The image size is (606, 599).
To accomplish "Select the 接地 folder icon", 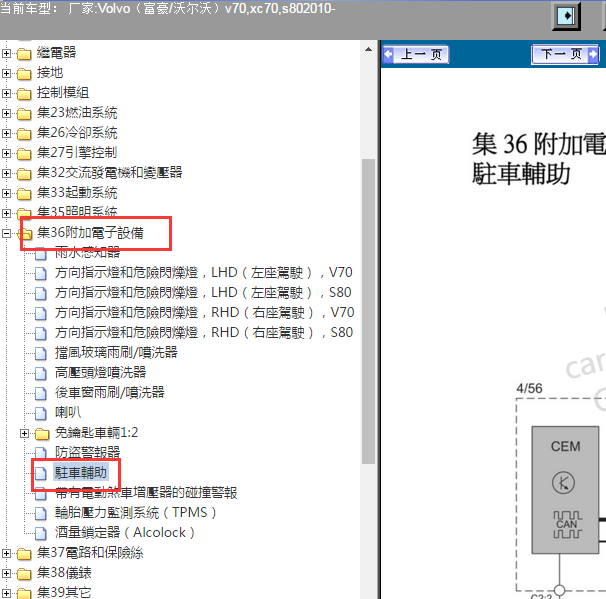I will tap(24, 74).
